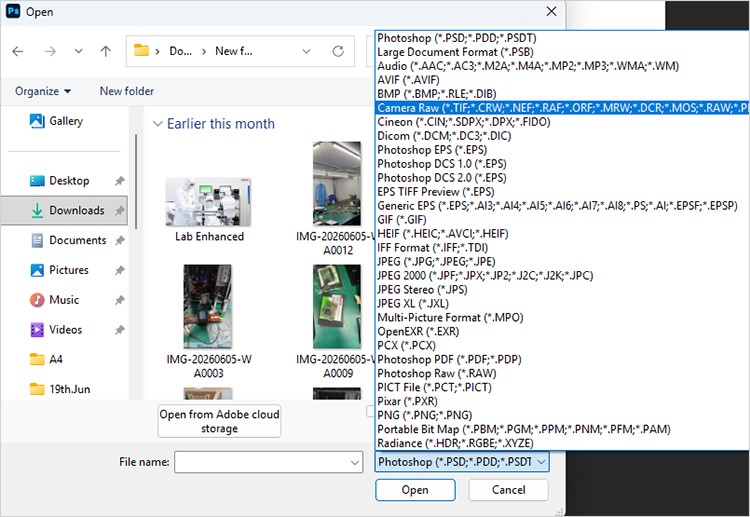Unpin Videos using its pin icon
This screenshot has height=517, width=750.
(120, 330)
